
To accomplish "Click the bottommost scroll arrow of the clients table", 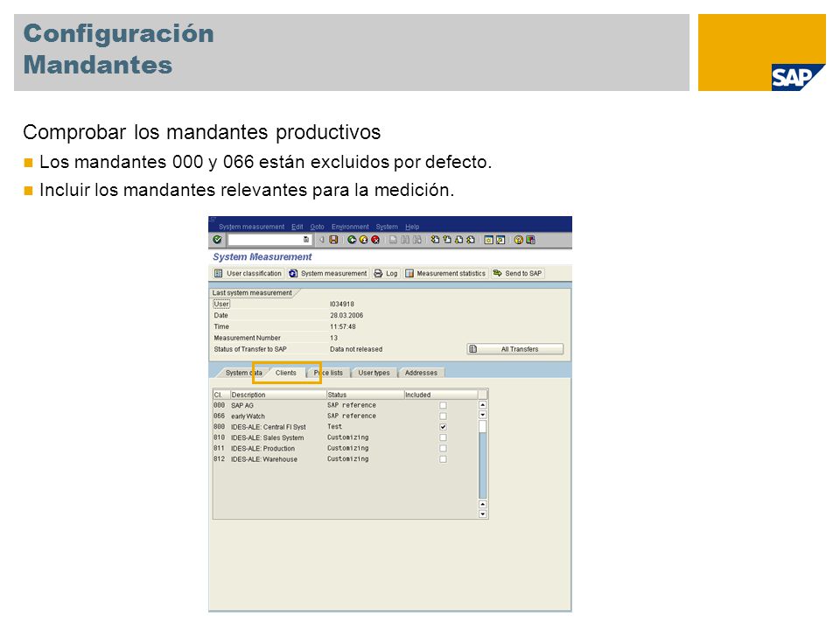I will coord(483,514).
